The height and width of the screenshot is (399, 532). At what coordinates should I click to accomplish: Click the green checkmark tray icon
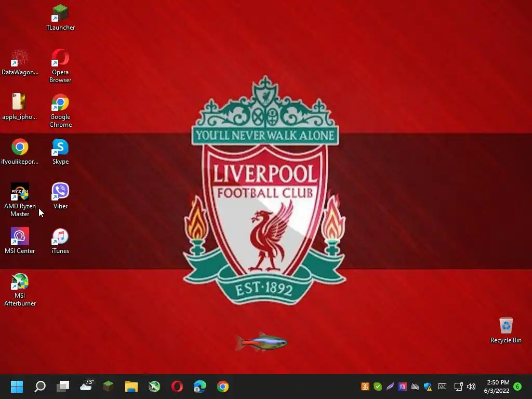click(x=378, y=387)
